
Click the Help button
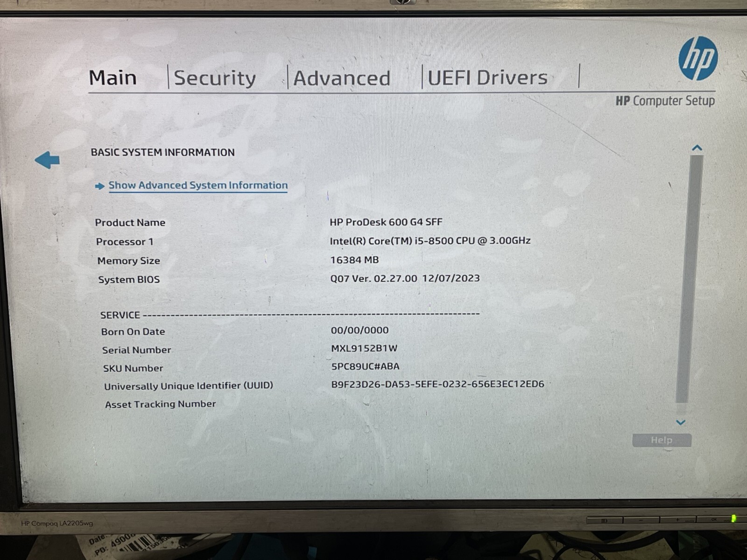point(662,440)
